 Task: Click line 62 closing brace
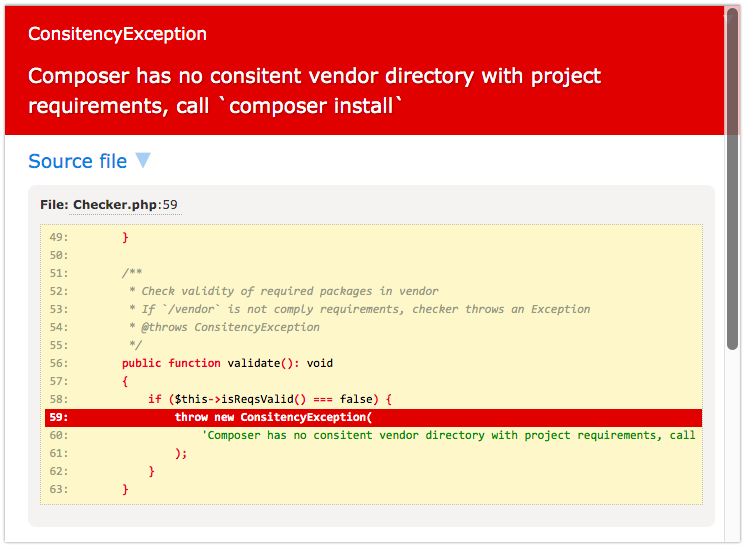click(x=152, y=471)
